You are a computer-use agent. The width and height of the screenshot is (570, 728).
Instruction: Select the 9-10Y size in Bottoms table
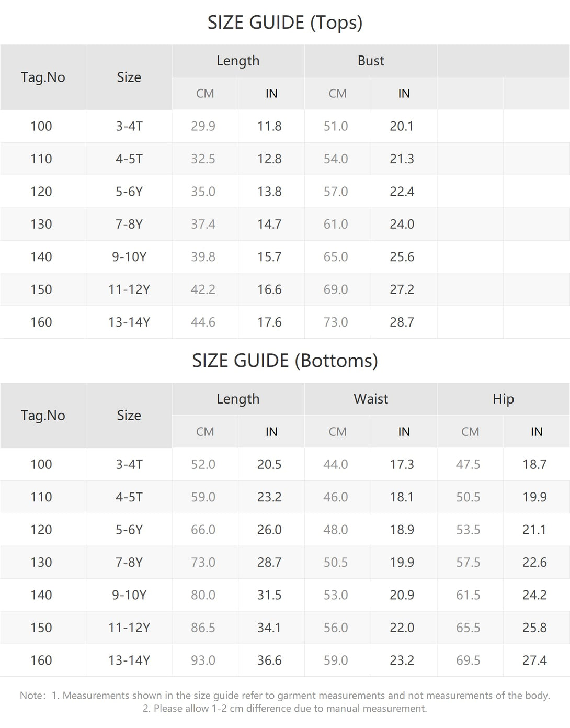tap(129, 595)
